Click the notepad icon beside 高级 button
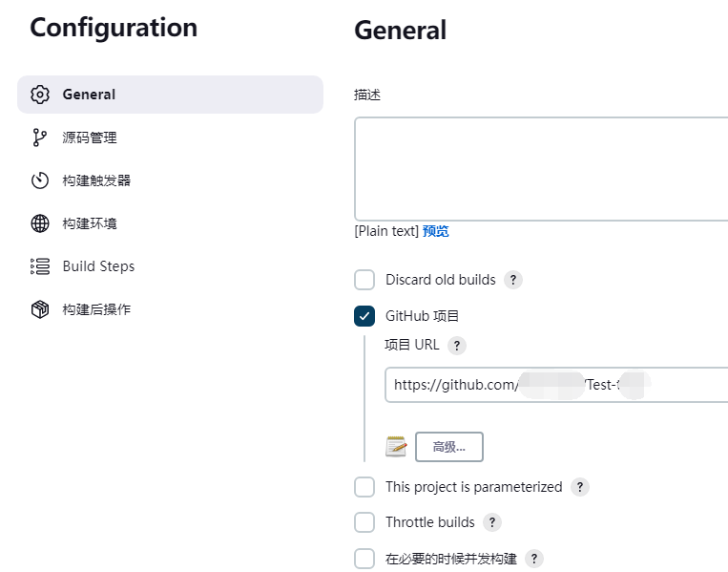Screen dimensions: 728x572 [396, 446]
